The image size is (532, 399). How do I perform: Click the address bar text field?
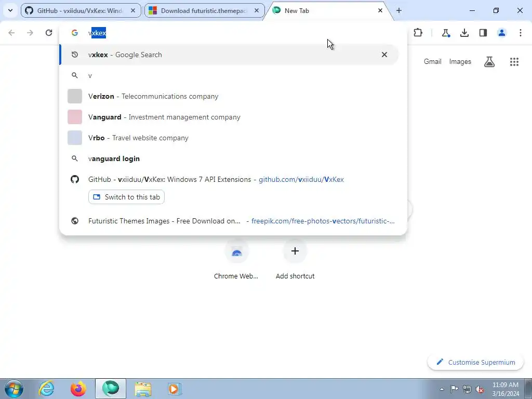(234, 33)
